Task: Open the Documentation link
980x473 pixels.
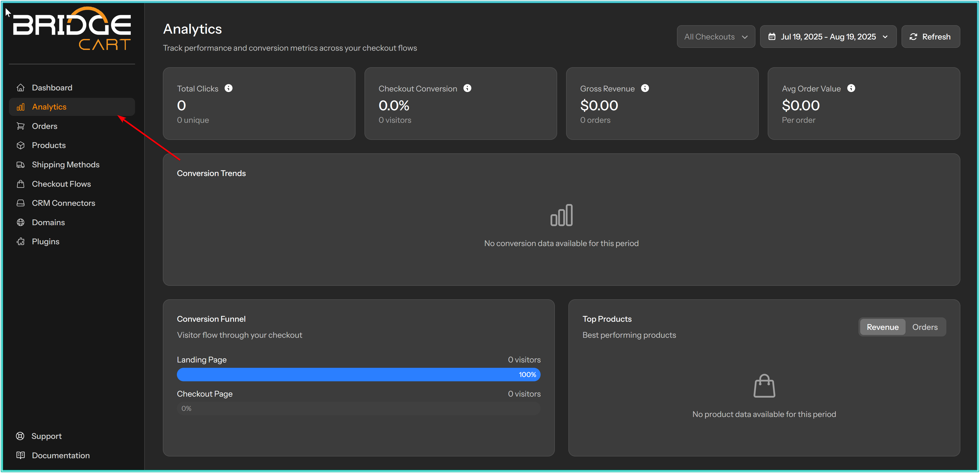Action: click(x=60, y=455)
